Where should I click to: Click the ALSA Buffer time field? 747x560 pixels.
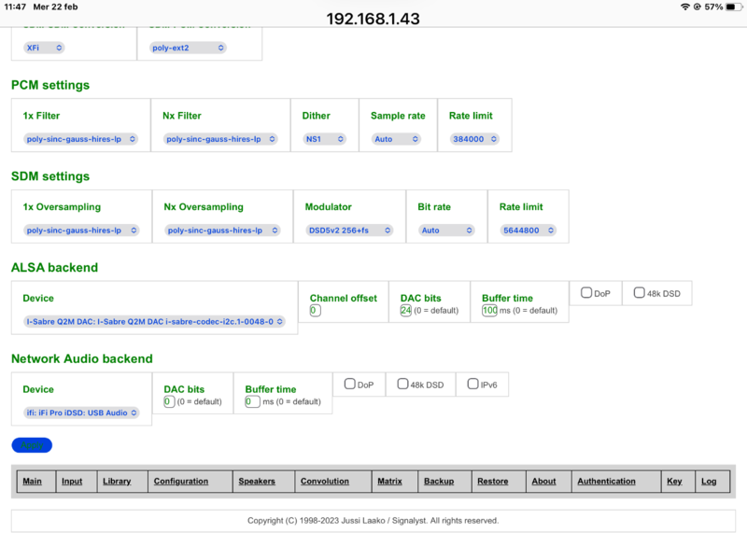coord(489,311)
